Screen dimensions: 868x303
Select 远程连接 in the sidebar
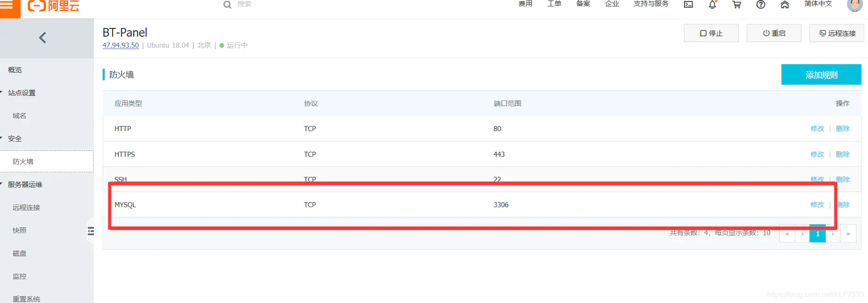coord(27,207)
